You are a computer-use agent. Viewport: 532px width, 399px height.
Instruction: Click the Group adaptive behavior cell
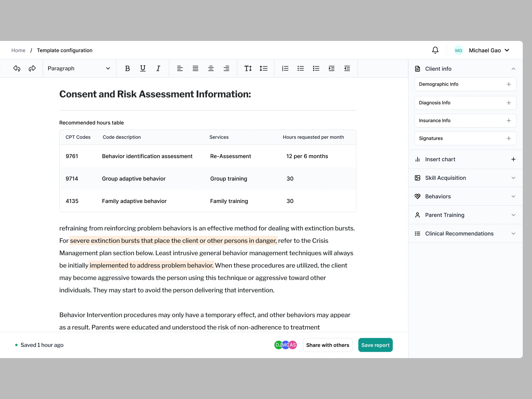point(134,178)
